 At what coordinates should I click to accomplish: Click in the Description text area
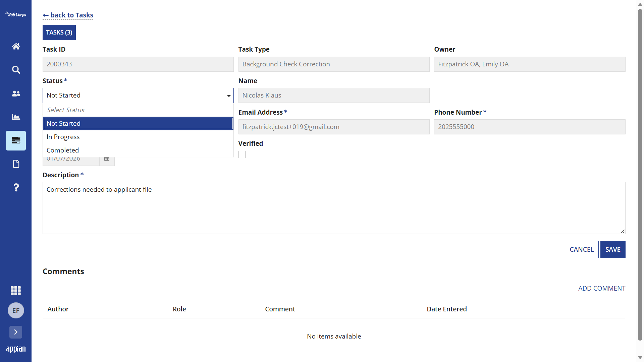[x=334, y=208]
